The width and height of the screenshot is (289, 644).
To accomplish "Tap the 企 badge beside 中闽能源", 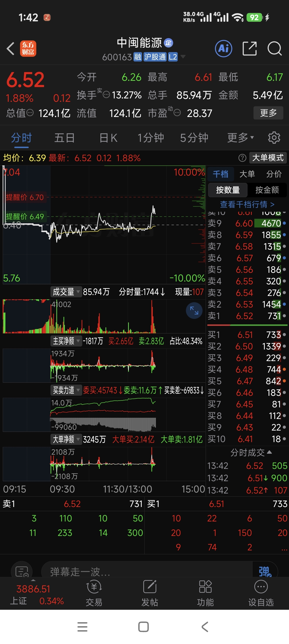I will coord(168,43).
